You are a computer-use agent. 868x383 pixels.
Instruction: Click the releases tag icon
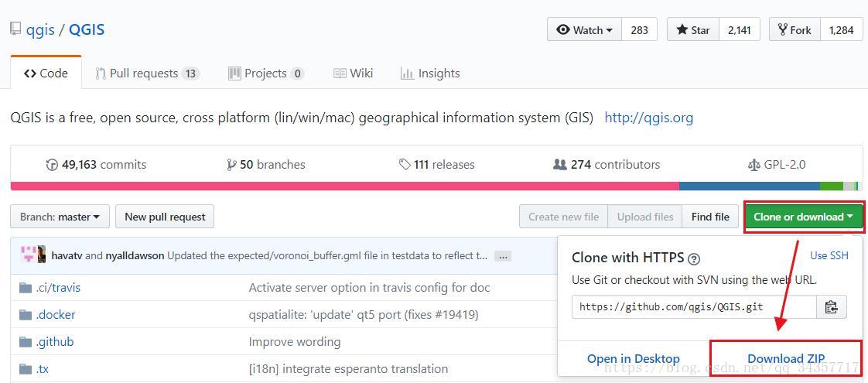coord(405,165)
